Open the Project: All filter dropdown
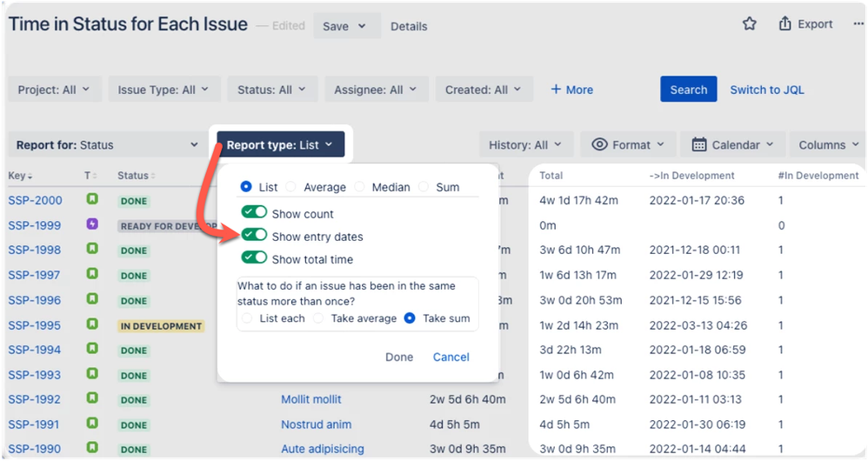Viewport: 868px width, 461px height. click(55, 90)
